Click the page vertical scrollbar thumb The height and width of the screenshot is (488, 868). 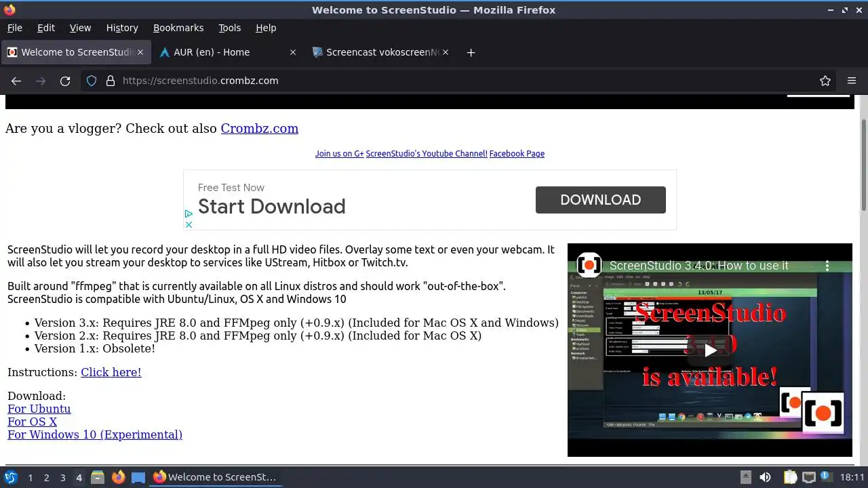863,165
